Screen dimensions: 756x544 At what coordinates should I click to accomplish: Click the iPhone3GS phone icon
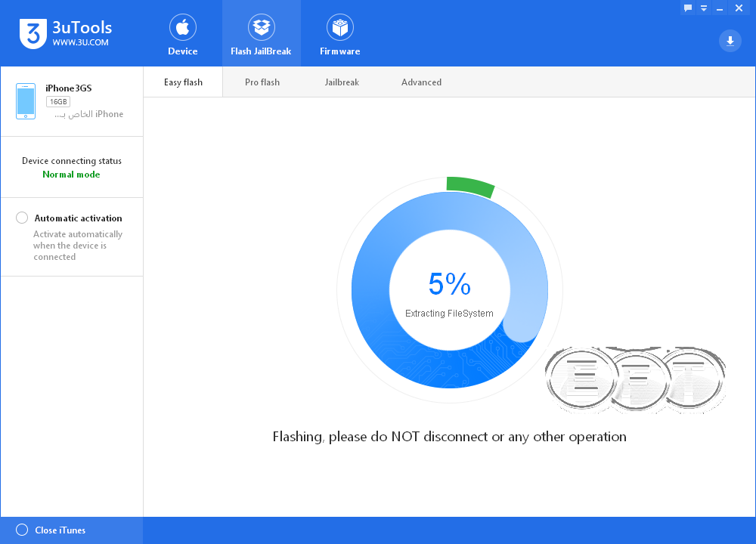pos(26,101)
